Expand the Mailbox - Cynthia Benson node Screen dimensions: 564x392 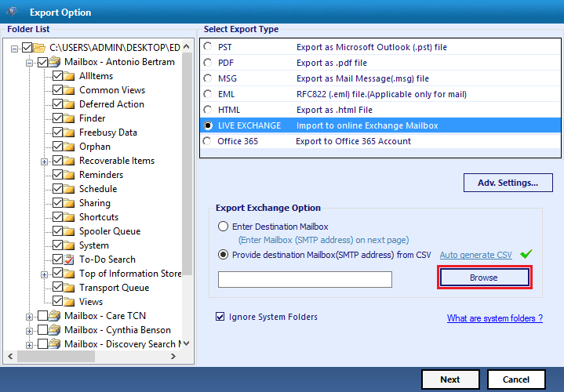[x=29, y=331]
